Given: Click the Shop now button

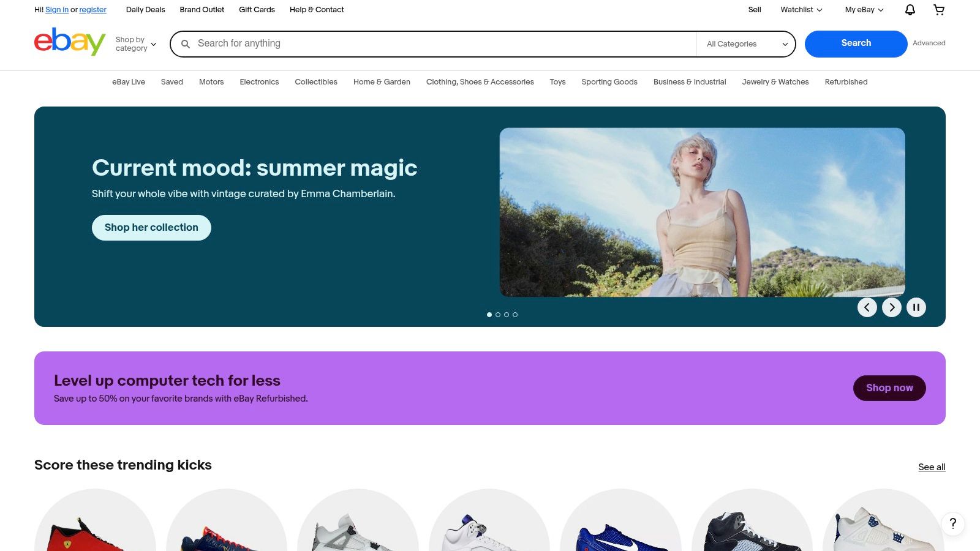Looking at the screenshot, I should click(x=889, y=388).
